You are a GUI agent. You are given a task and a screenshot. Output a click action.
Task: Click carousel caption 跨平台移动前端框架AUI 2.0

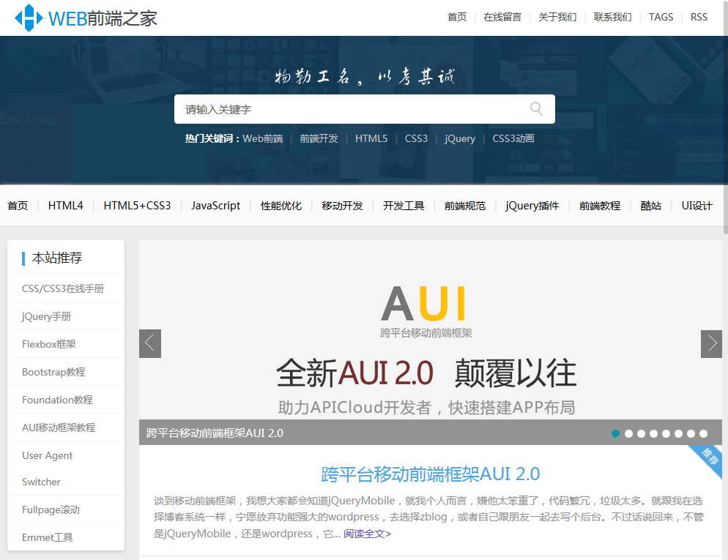(215, 433)
